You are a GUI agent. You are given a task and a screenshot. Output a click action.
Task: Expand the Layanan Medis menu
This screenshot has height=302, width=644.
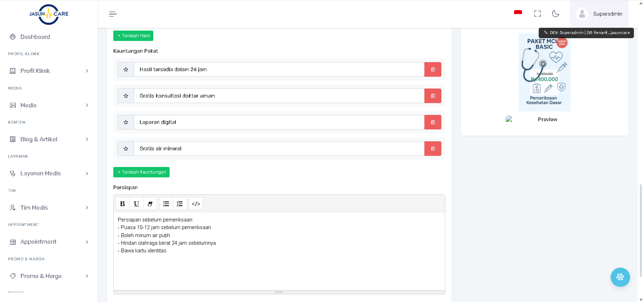(49, 173)
